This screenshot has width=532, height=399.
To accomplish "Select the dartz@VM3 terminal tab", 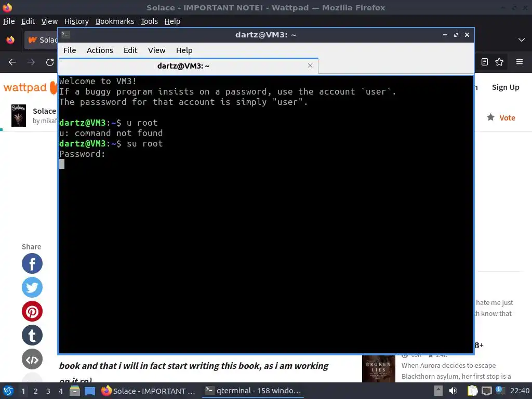I will (x=188, y=66).
